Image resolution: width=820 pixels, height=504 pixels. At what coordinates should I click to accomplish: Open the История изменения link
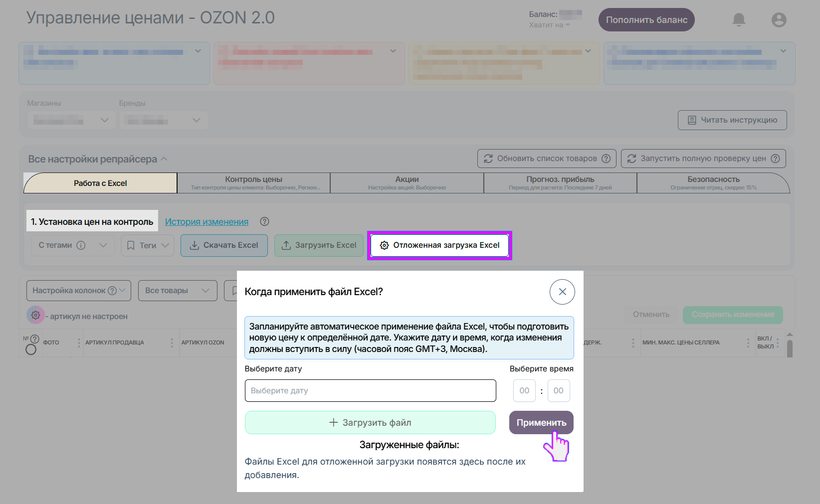(x=206, y=222)
